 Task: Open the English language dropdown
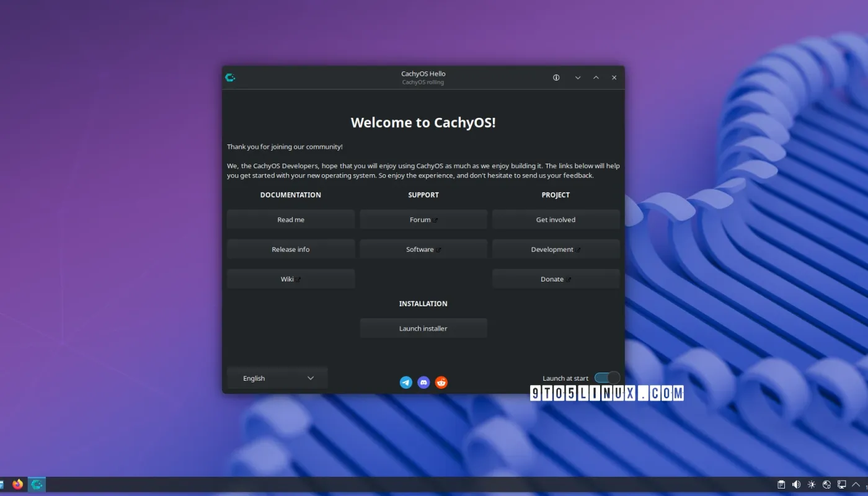point(277,378)
